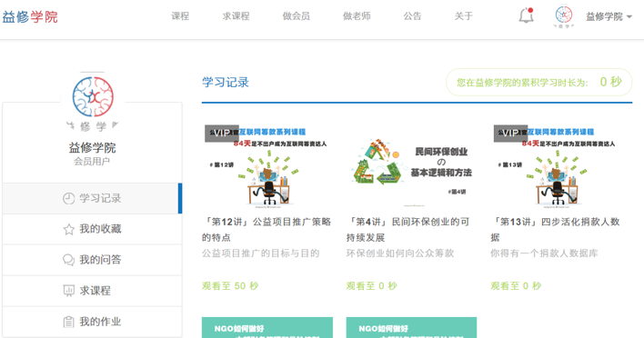Click the VIP badge on the 第12讲 card
Image resolution: width=644 pixels, height=338 pixels.
click(222, 134)
